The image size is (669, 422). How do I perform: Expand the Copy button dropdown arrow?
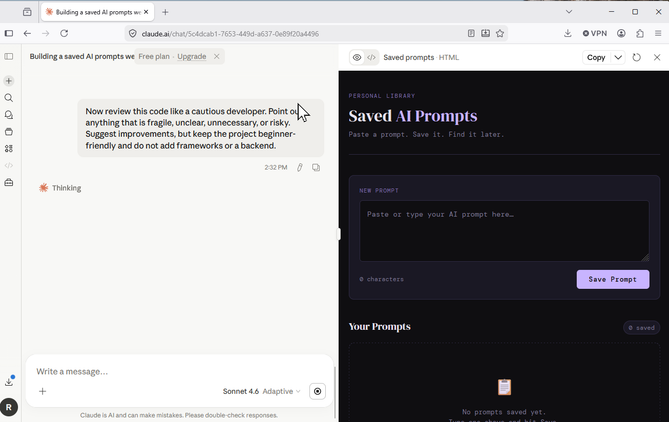pyautogui.click(x=618, y=57)
